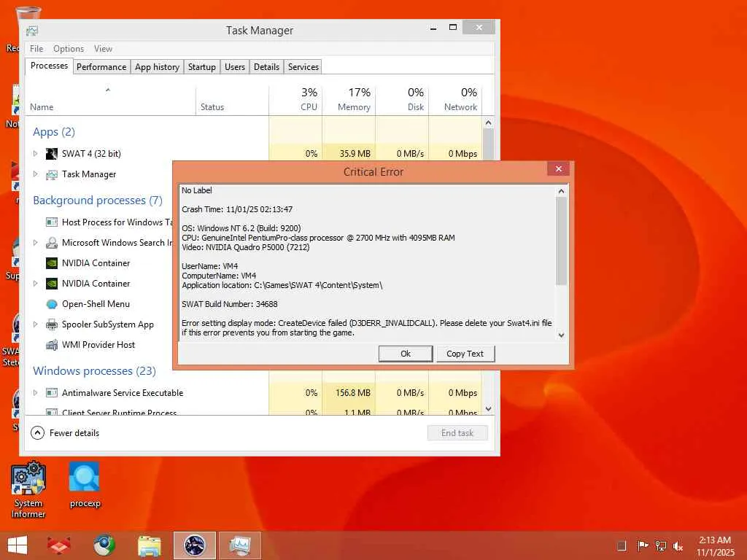Screen dimensions: 747x560
Task: Click the error dialog scrollbar thumb
Action: pyautogui.click(x=561, y=241)
